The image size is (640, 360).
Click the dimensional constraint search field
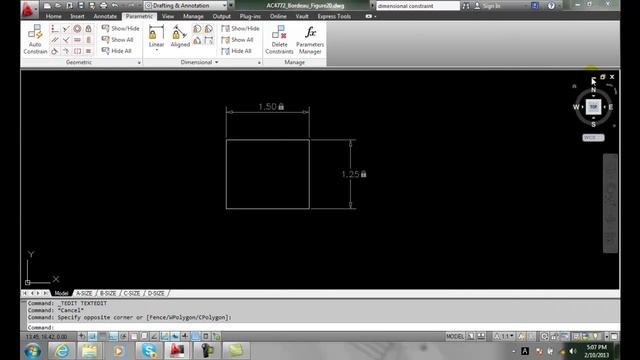click(418, 6)
